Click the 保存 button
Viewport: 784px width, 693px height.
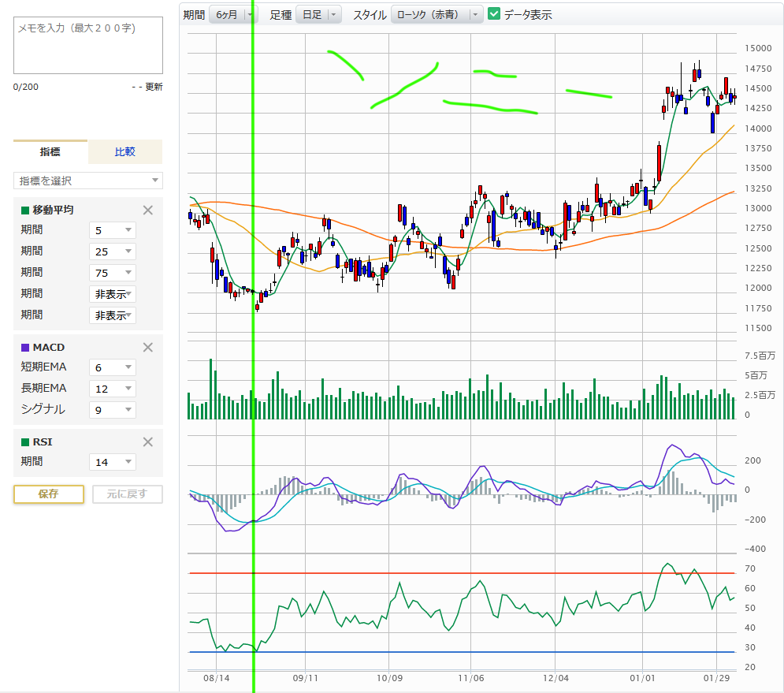tap(49, 494)
